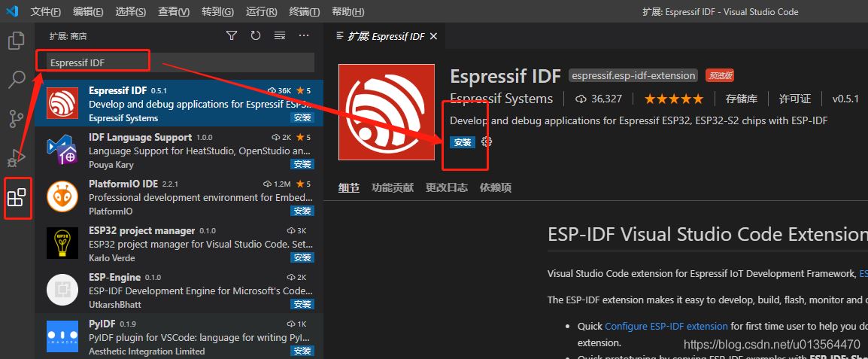Click the UtkarshBhatt publisher name
Image resolution: width=868 pixels, height=359 pixels.
[114, 304]
